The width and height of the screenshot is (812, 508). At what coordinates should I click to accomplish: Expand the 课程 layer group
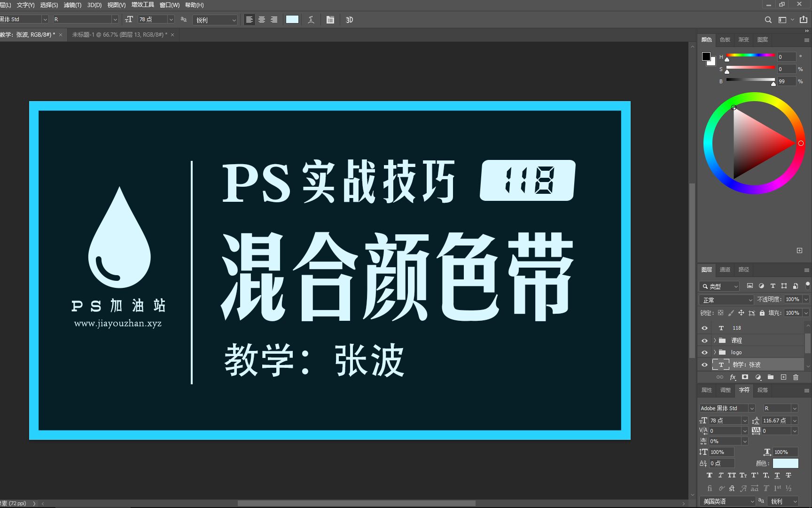point(715,341)
